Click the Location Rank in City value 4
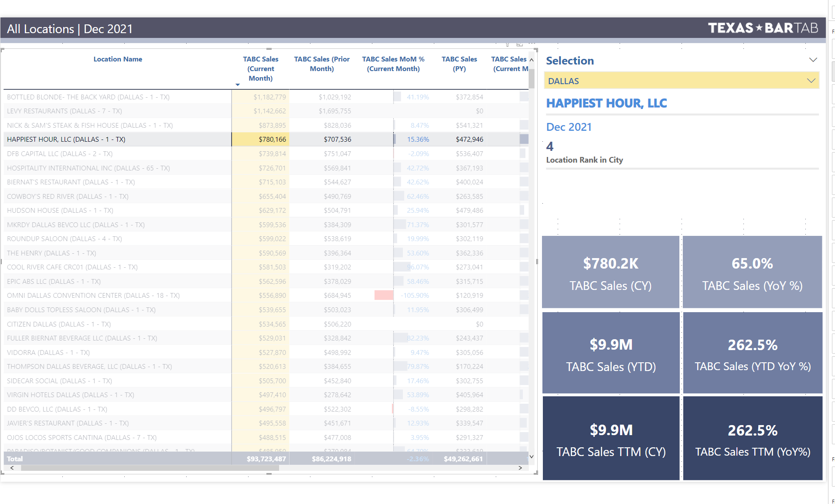Image resolution: width=835 pixels, height=504 pixels. pos(550,146)
